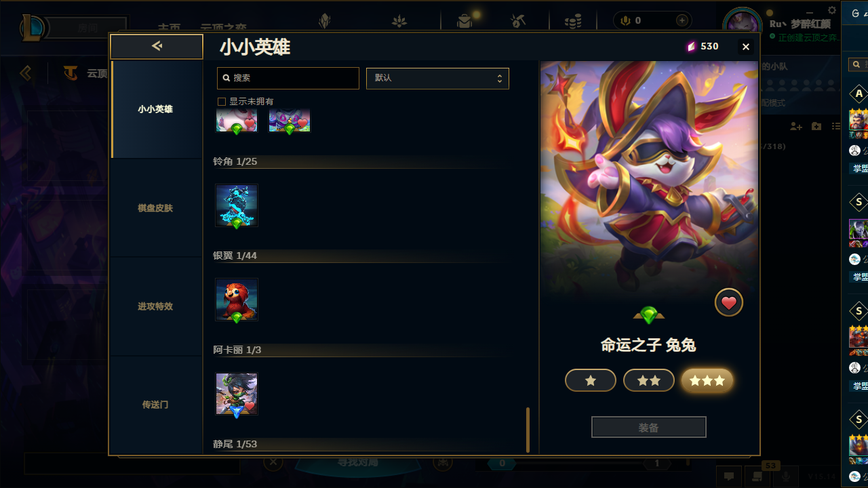Open the 默认 sort dropdown
Screen dimensions: 868x488
coord(437,78)
